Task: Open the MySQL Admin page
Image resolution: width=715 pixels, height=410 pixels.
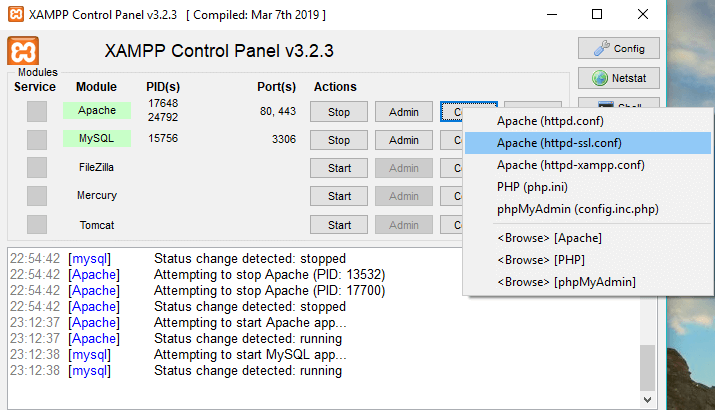Action: [x=403, y=140]
